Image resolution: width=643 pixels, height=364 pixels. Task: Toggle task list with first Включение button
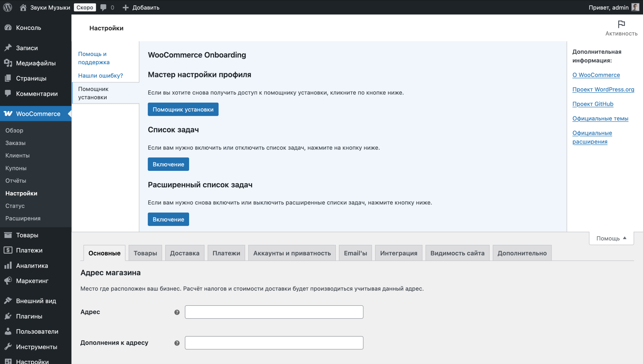click(168, 164)
